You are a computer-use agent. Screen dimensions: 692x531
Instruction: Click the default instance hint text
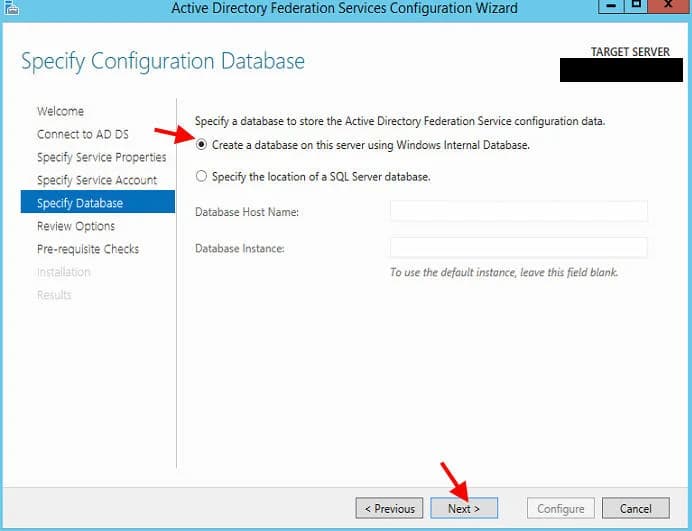pos(504,272)
